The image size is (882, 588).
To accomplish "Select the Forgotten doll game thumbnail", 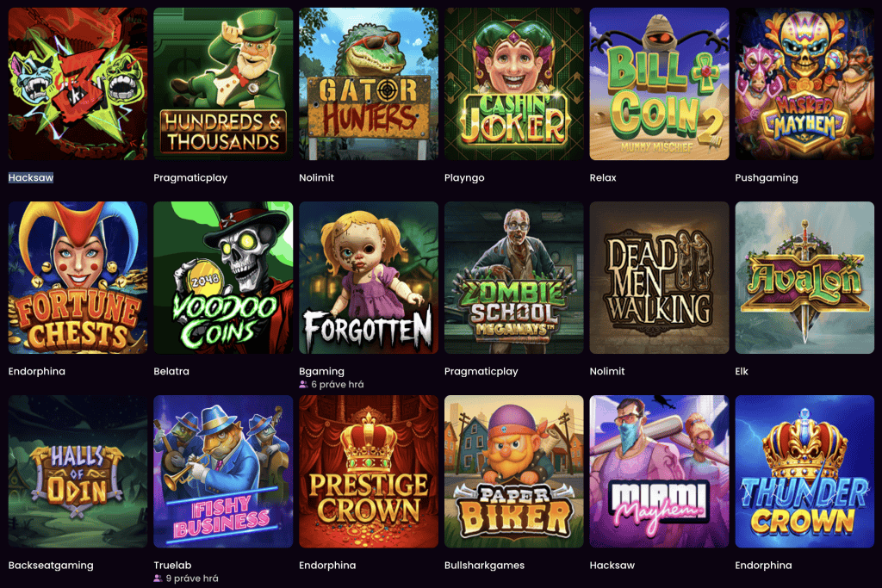I will [x=369, y=278].
